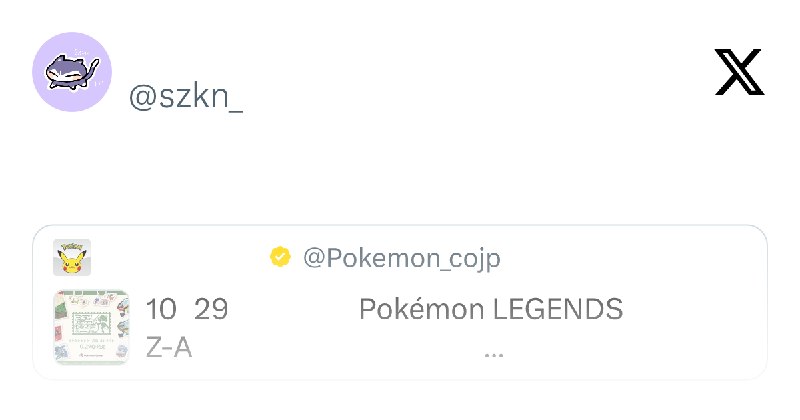Click the cat illustration inside the purple circle
Image resolution: width=800 pixels, height=420 pixels.
click(72, 73)
